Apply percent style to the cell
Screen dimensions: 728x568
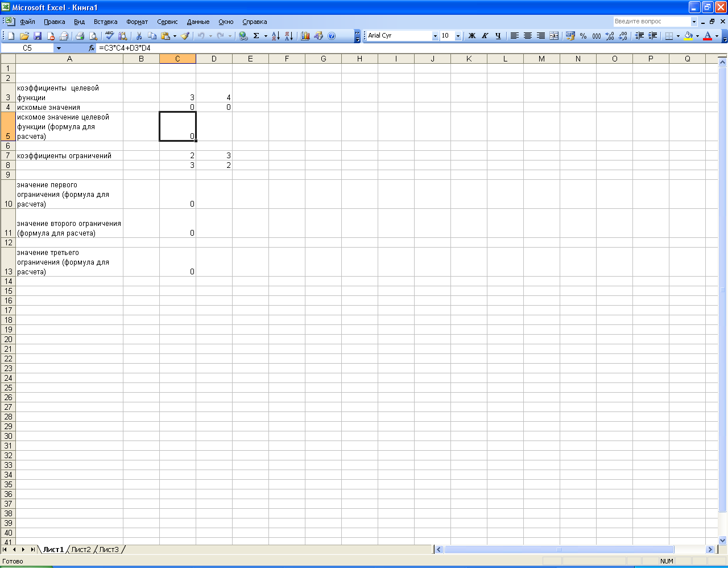[584, 36]
